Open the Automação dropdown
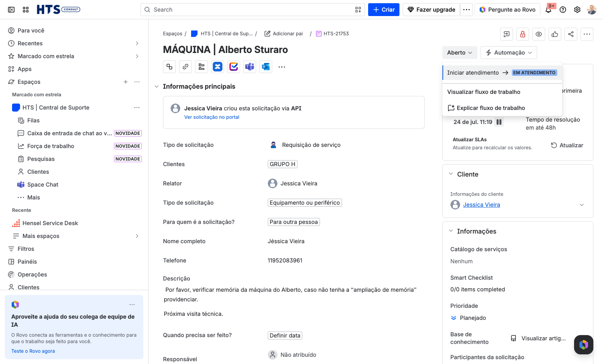Screen dimensions: 603x364 [x=509, y=53]
